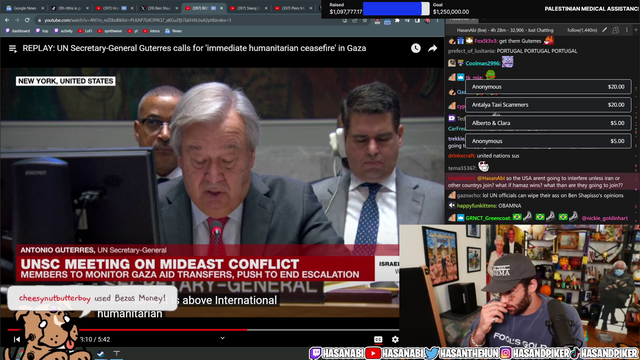The image size is (640, 360).
Task: Click username prefect_of_lusitania in chat
Action: [471, 51]
